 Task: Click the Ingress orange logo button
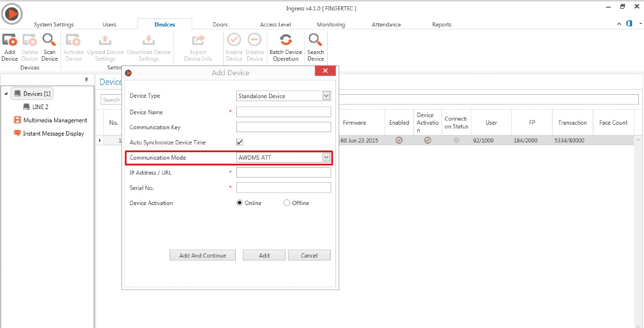tap(11, 14)
